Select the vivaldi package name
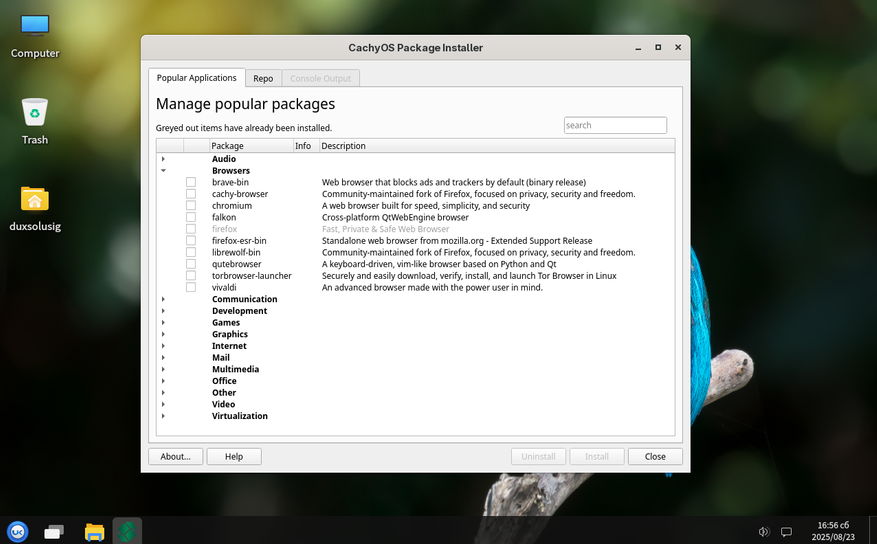 click(x=224, y=288)
